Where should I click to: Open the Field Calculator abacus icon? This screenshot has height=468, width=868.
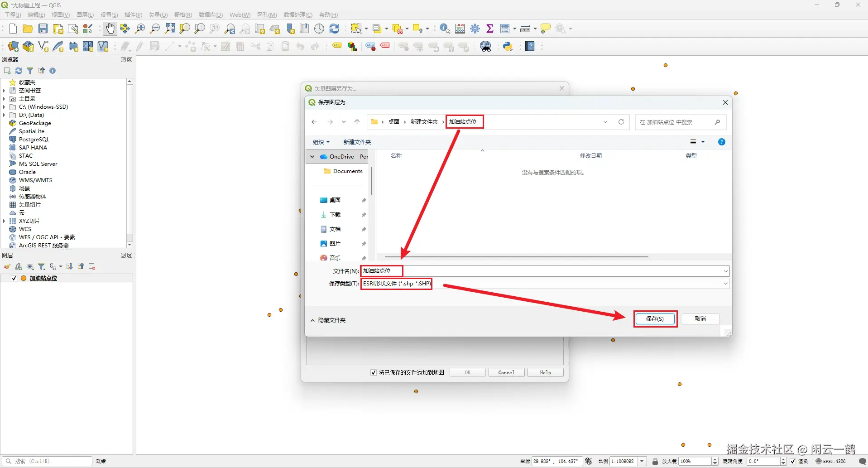pyautogui.click(x=460, y=29)
